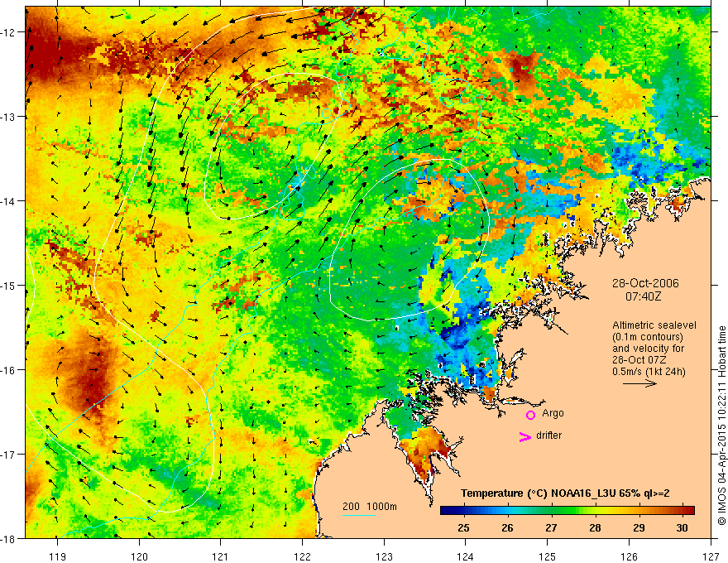Click the '123' longitude axis label
Image resolution: width=728 pixels, height=563 pixels.
(384, 556)
